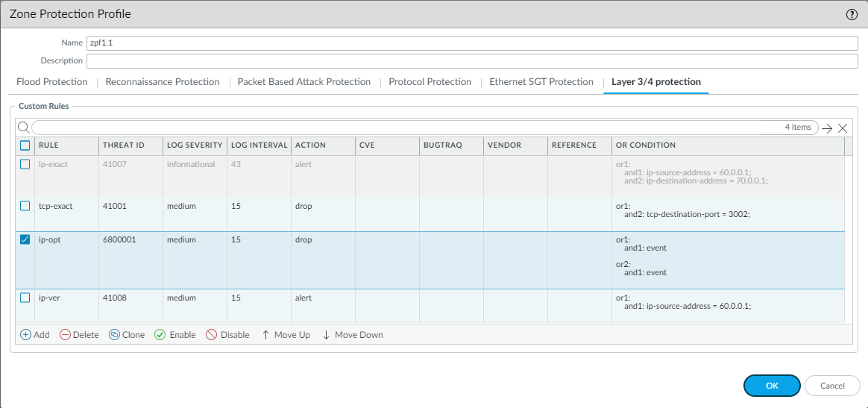Viewport: 868px width, 408px height.
Task: Open the Packet Based Attack Protection tab
Action: (304, 82)
